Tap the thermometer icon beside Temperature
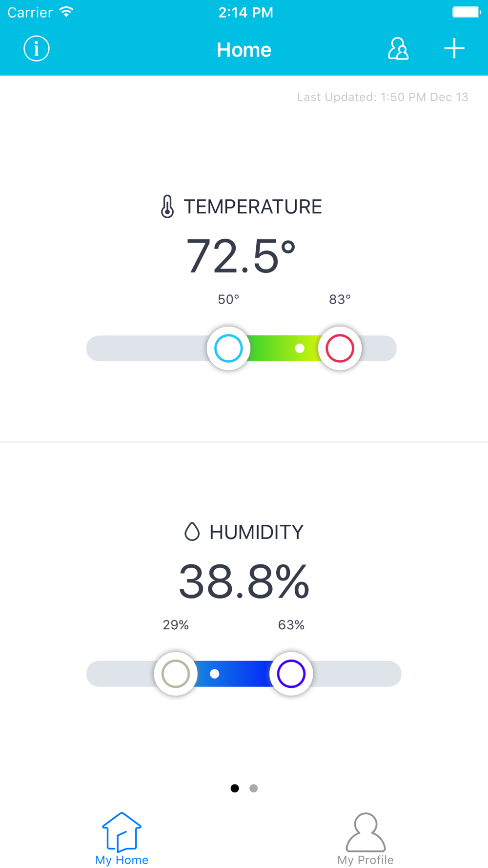The height and width of the screenshot is (868, 488). (x=167, y=207)
